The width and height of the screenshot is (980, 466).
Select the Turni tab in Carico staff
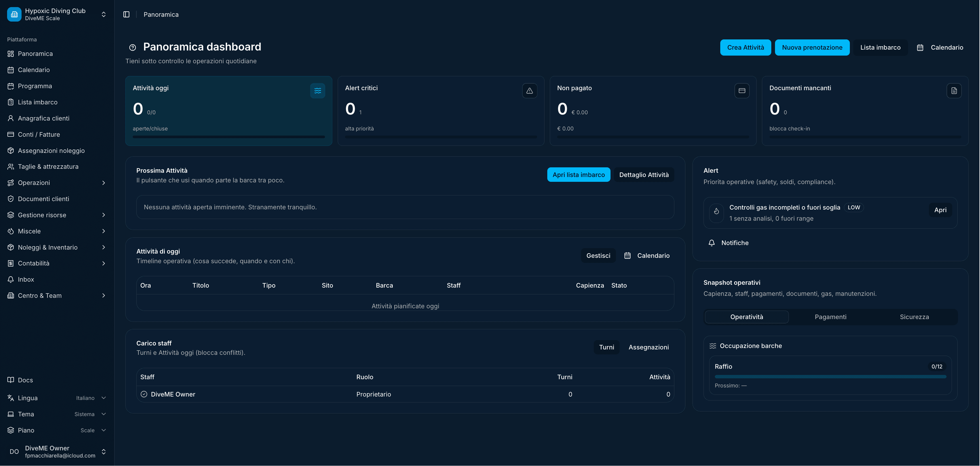(x=607, y=347)
